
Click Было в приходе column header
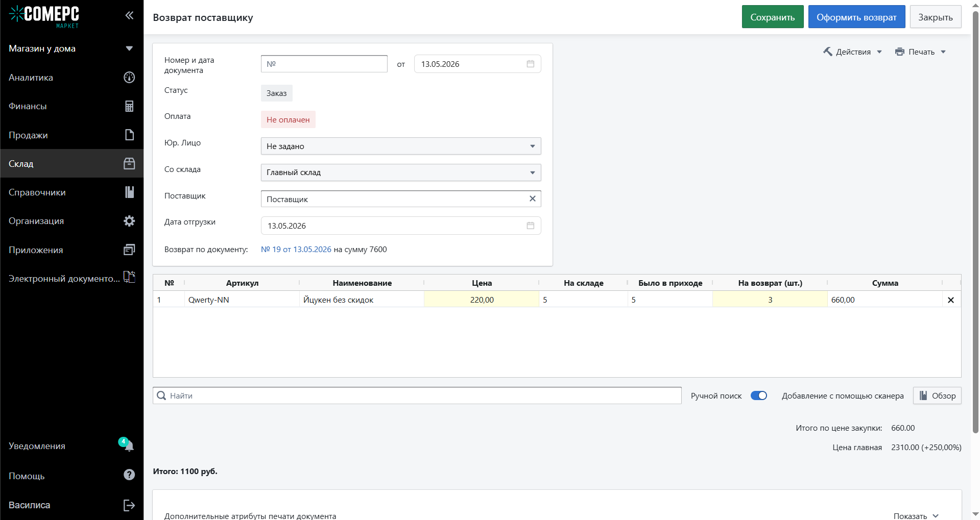point(670,283)
